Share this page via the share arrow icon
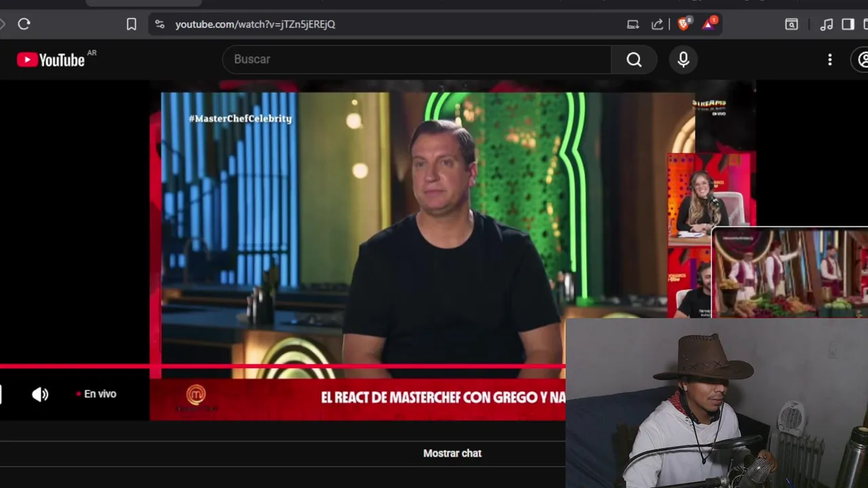868x488 pixels. tap(657, 24)
